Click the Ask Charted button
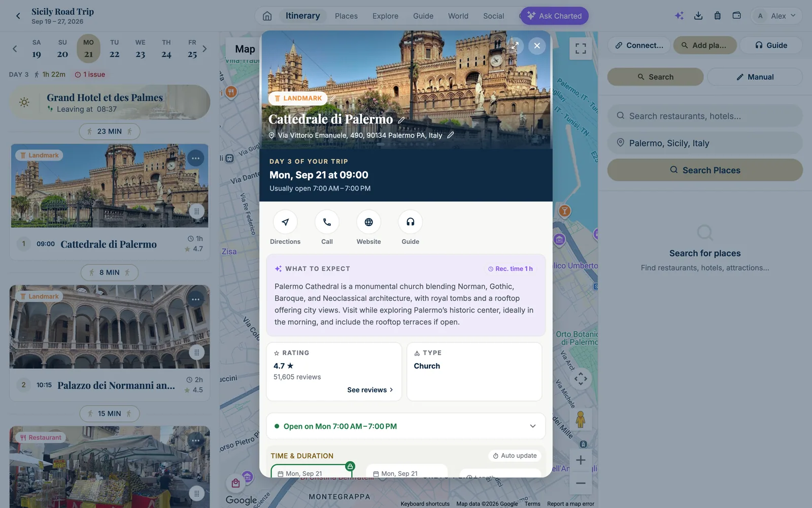812x508 pixels. pos(554,16)
